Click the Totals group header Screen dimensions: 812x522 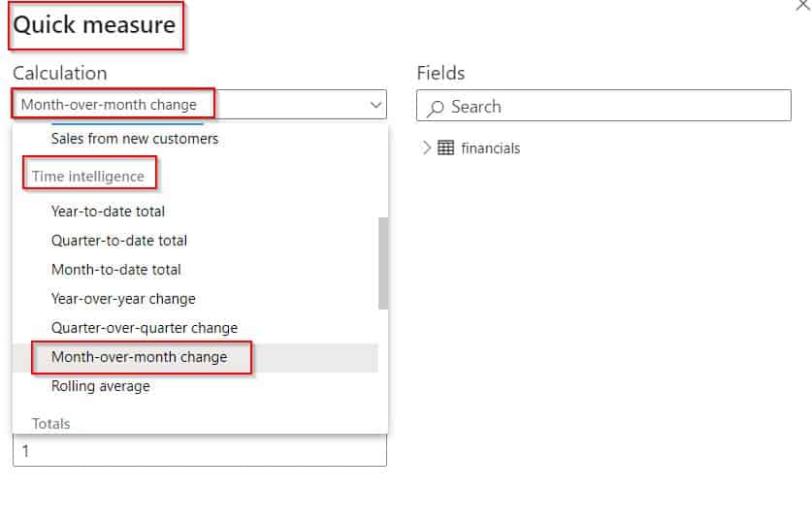50,424
